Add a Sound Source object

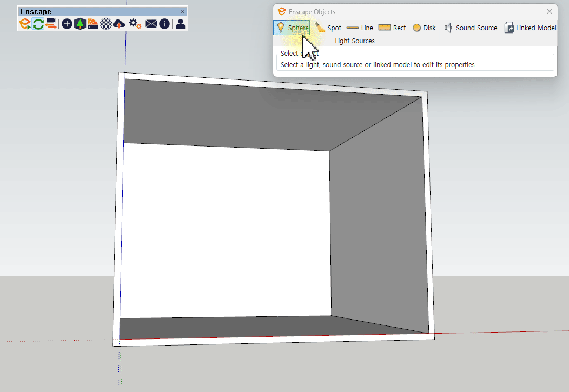[471, 28]
